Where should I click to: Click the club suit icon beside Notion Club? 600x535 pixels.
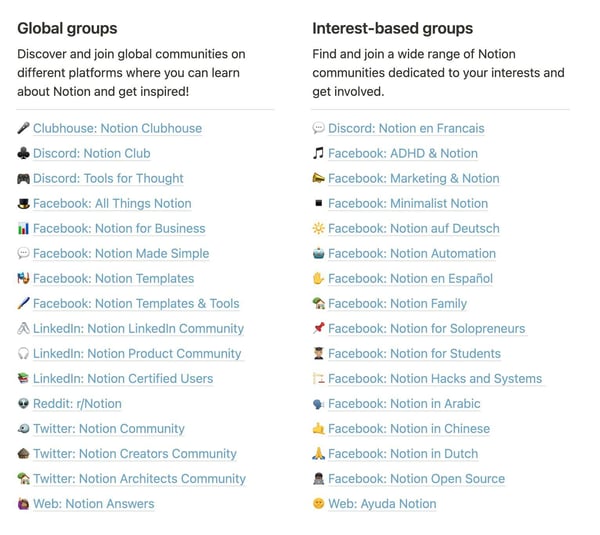tap(23, 153)
